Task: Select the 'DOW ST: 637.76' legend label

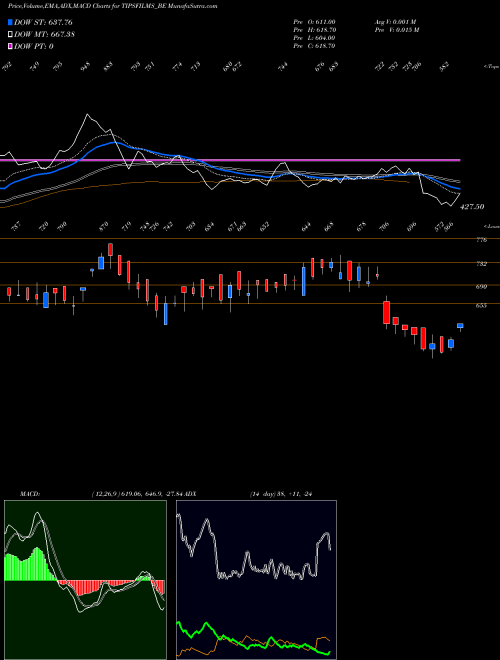Action: click(x=44, y=22)
